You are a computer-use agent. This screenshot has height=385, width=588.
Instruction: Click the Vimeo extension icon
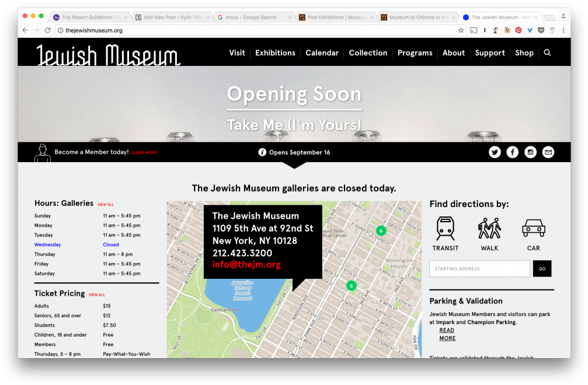[530, 30]
